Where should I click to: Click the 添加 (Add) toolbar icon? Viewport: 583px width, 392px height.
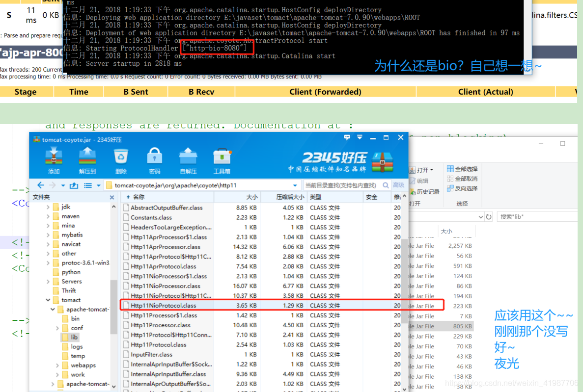click(x=54, y=160)
